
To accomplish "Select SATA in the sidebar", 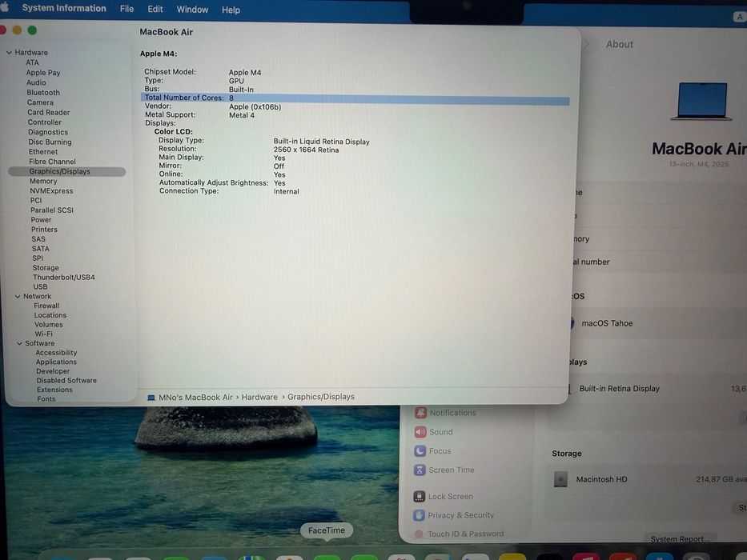I will click(x=41, y=248).
